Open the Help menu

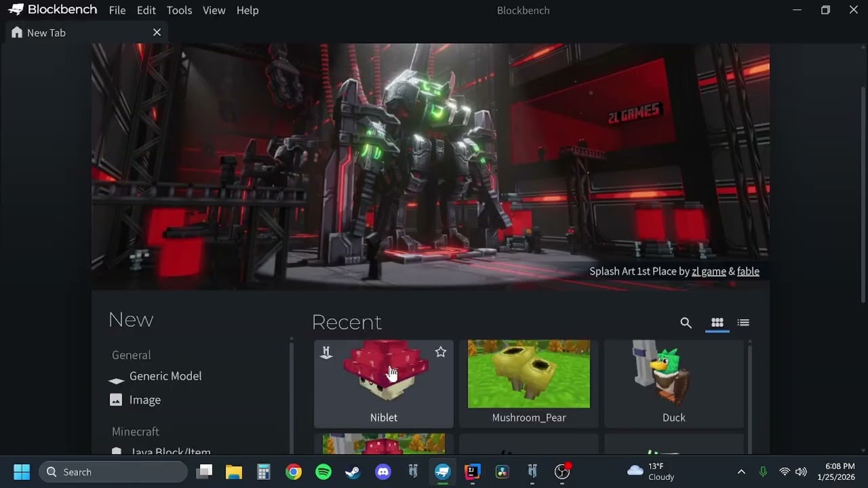tap(248, 10)
